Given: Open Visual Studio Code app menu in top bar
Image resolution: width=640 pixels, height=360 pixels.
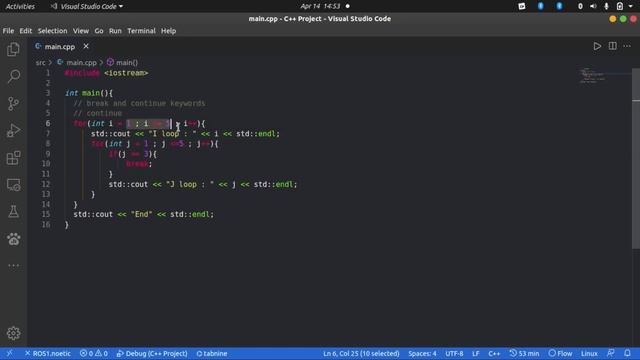Looking at the screenshot, I should point(87,6).
